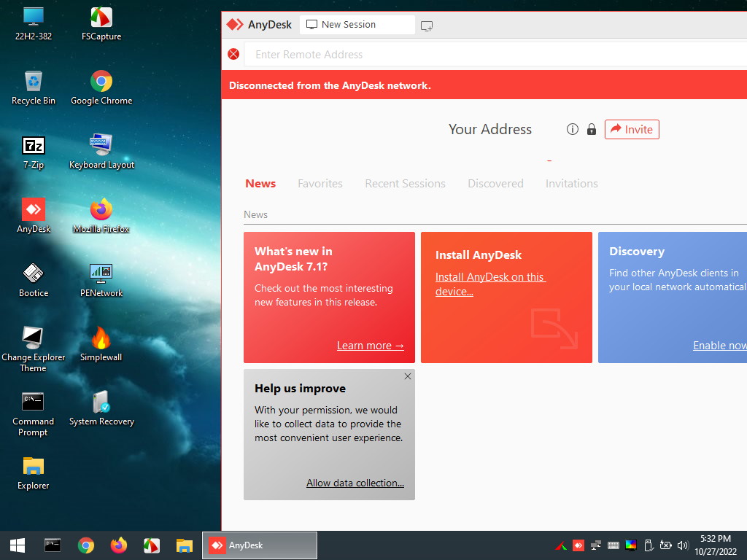Click the keyboard tray icon

pyautogui.click(x=613, y=545)
